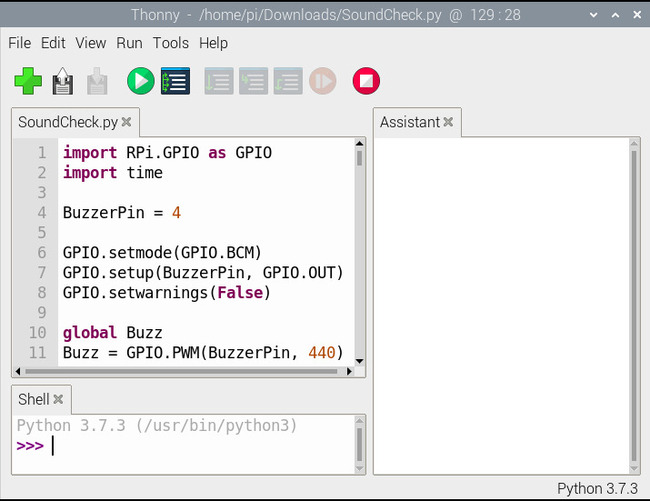Viewport: 650px width, 501px height.
Task: Maximize the Thonny window
Action: coord(616,15)
